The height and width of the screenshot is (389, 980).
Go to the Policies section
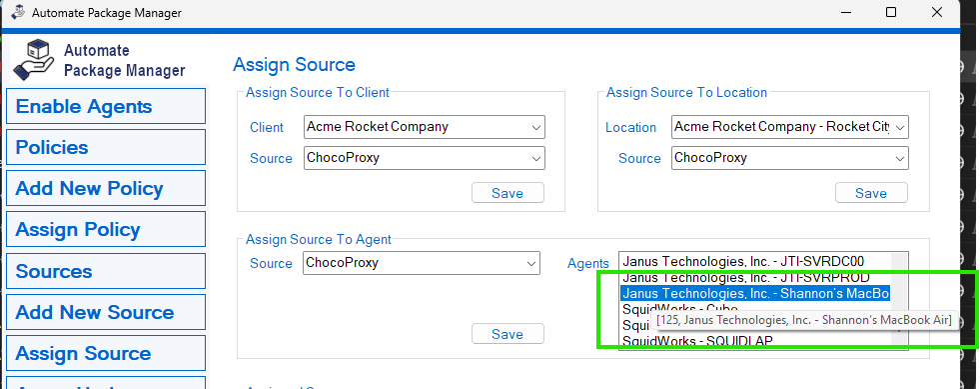(x=106, y=148)
